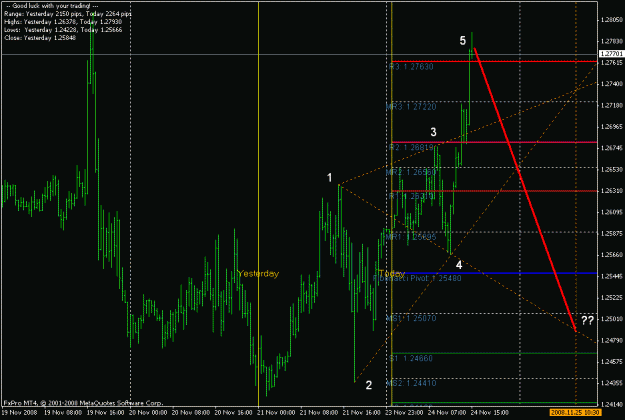Click the 19 Nov 16:00 time label

(105, 412)
